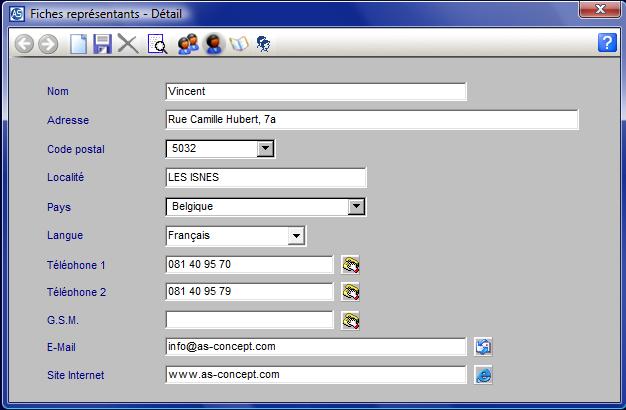Send e-mail using the mail icon
The image size is (626, 410).
tap(483, 347)
